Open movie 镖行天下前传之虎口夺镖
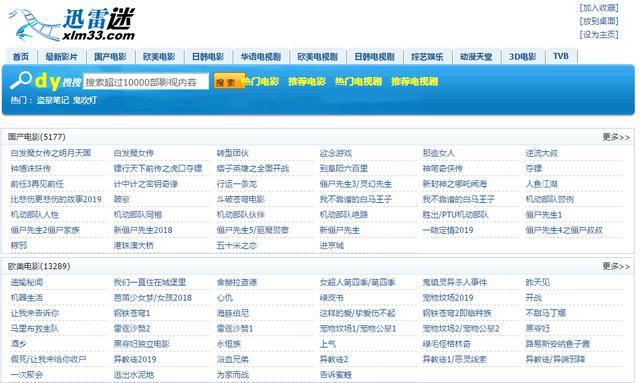 (158, 168)
